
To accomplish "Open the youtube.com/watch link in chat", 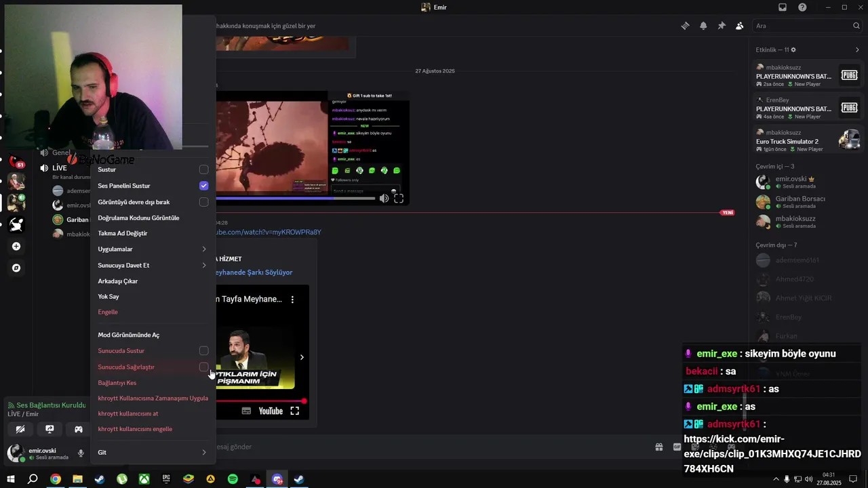I will tap(269, 232).
